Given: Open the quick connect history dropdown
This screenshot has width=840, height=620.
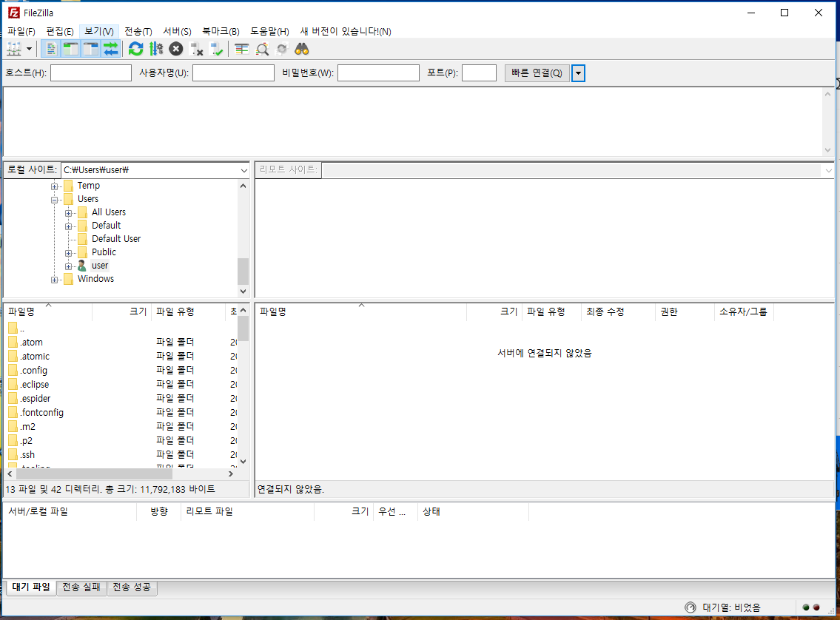Looking at the screenshot, I should click(578, 73).
